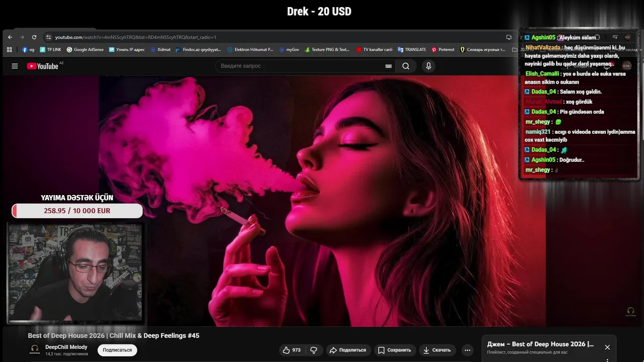Click the Поделиться share button

[349, 350]
